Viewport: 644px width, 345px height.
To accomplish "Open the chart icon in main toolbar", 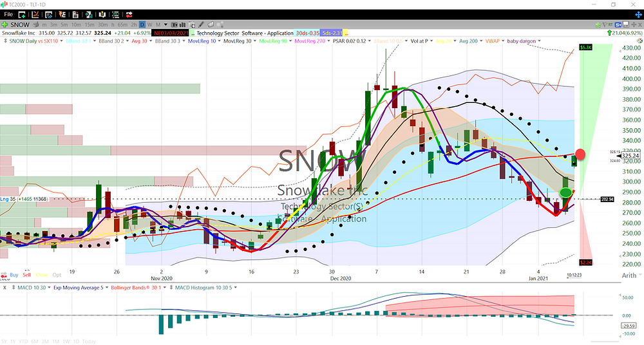I will tap(35, 15).
